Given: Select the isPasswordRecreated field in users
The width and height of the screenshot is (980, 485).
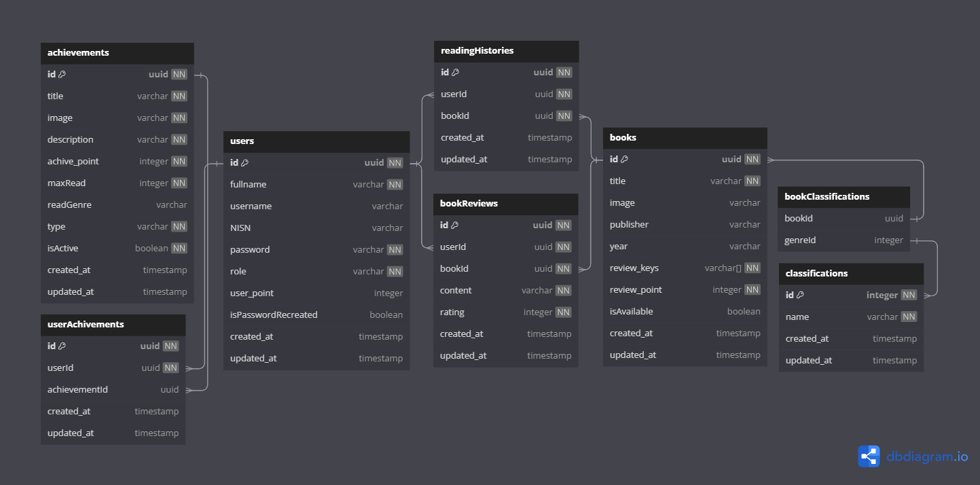Looking at the screenshot, I should coord(274,315).
